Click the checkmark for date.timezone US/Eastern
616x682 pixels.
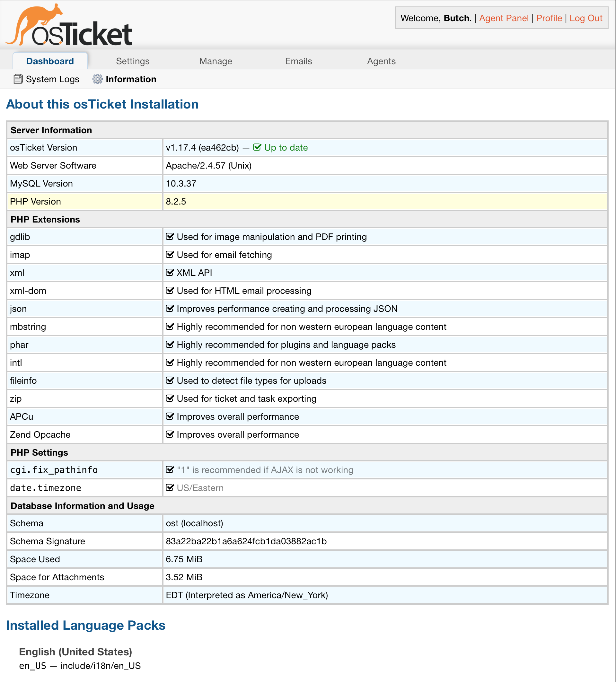tap(170, 488)
